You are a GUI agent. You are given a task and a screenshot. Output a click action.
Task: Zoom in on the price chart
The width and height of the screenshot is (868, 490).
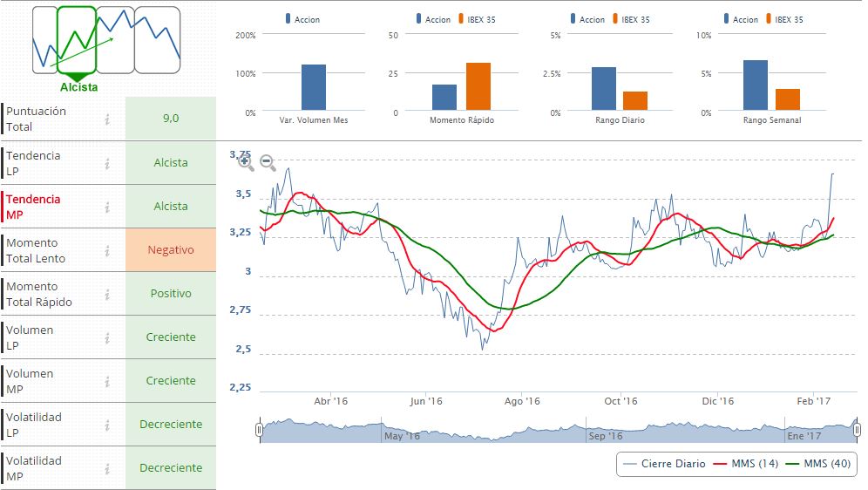(x=247, y=162)
